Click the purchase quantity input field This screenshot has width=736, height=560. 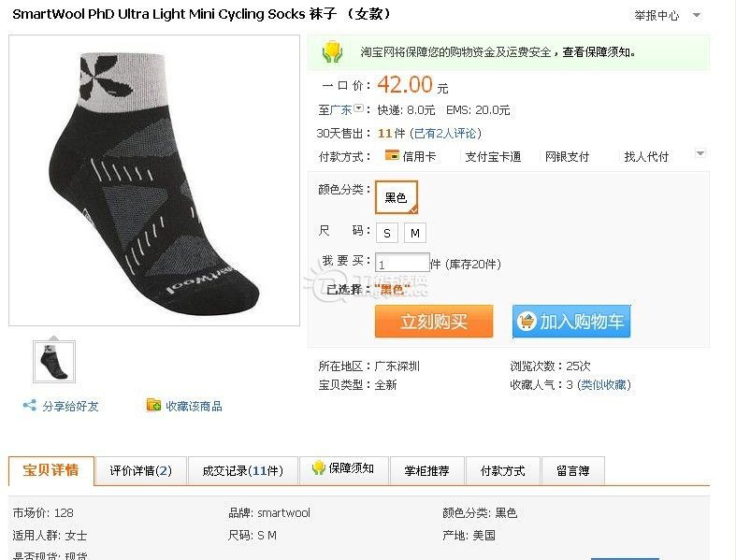pos(402,264)
